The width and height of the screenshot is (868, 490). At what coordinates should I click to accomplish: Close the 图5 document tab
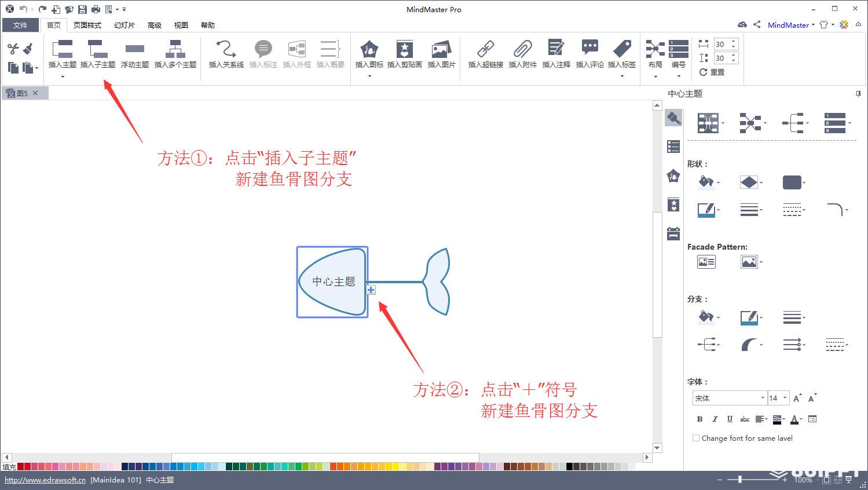pos(35,93)
